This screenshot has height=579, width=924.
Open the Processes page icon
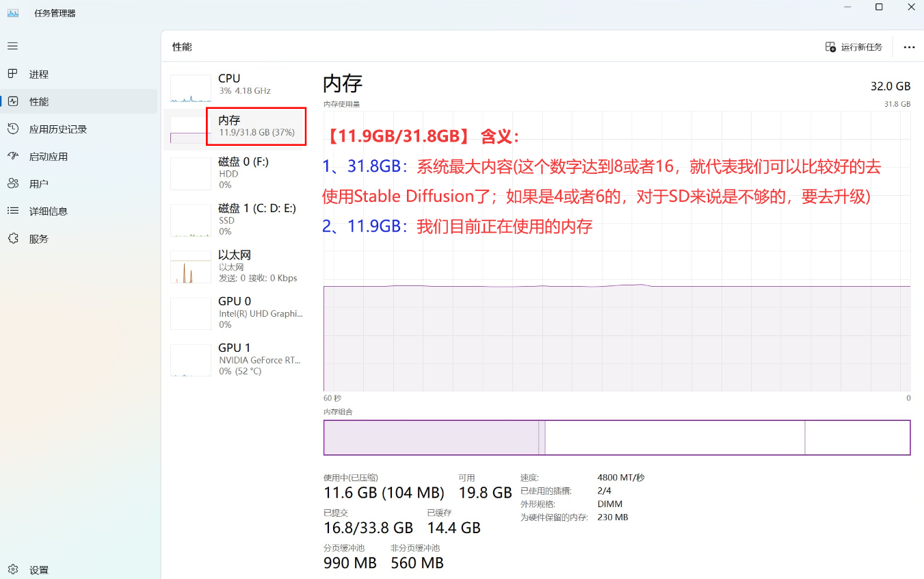(12, 74)
